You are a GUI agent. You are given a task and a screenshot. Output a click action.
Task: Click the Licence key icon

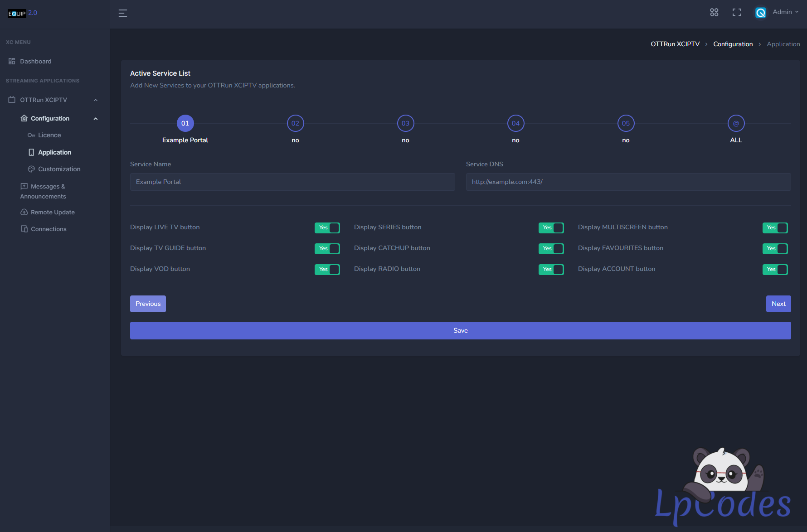(31, 135)
